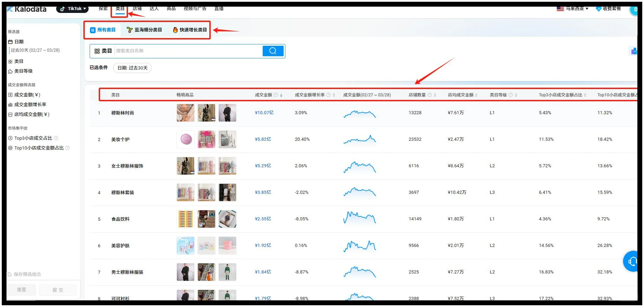Click the trend sparkline in 食品饮料 row
This screenshot has width=644, height=307.
[360, 217]
